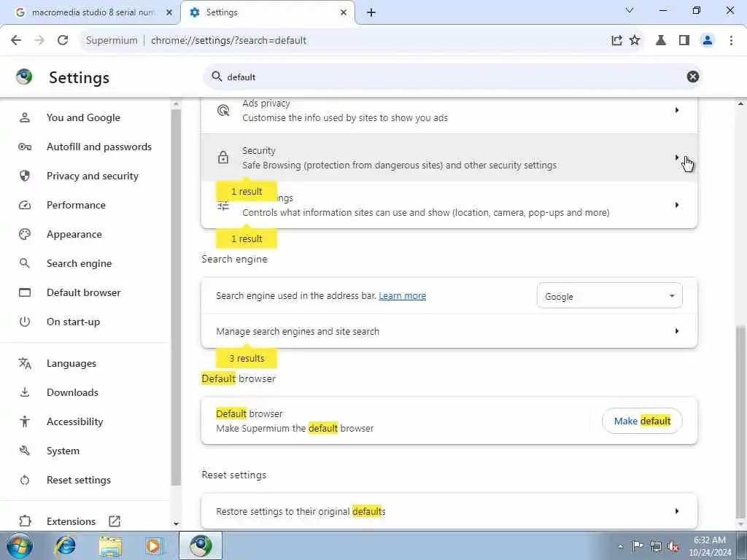Click the sidebar scrollbar down arrow
Image resolution: width=747 pixels, height=560 pixels.
pyautogui.click(x=176, y=524)
